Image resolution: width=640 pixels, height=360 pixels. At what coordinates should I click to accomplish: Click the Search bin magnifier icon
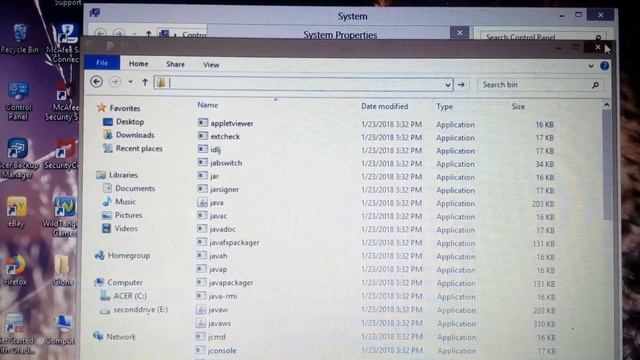pyautogui.click(x=596, y=85)
